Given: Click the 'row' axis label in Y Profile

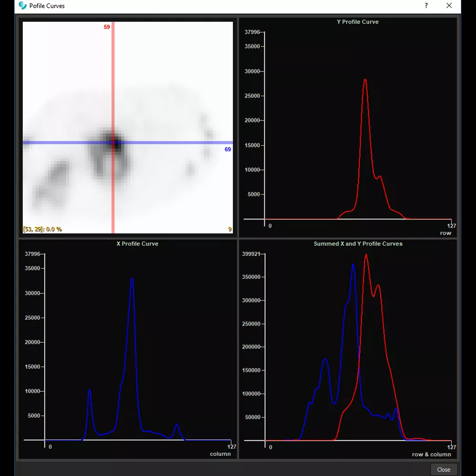Looking at the screenshot, I should click(446, 233).
